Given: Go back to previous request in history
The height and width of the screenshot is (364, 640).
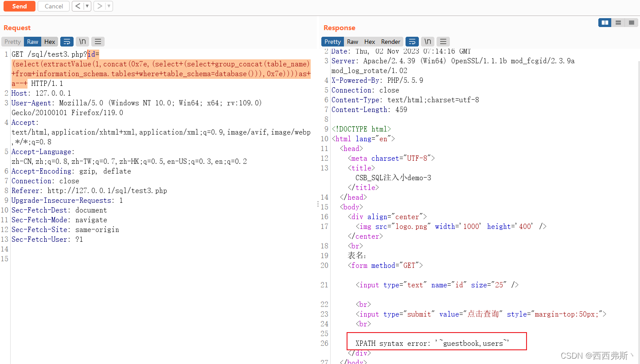Looking at the screenshot, I should coord(78,6).
